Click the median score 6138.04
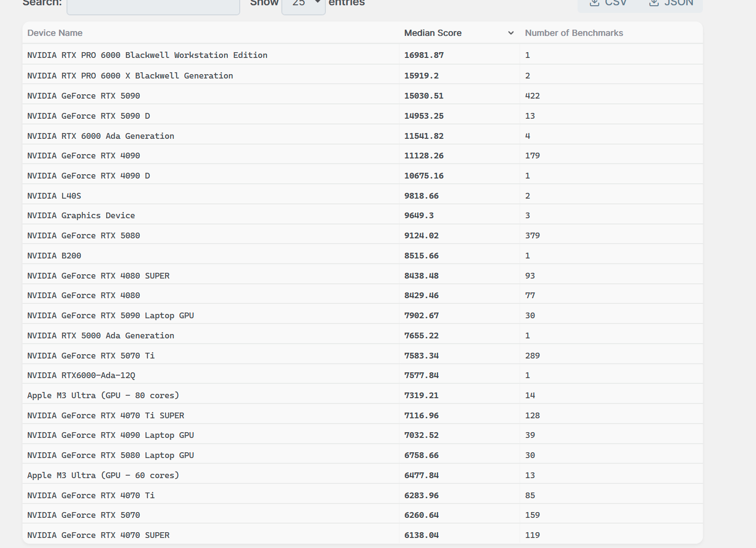The width and height of the screenshot is (756, 548). point(422,535)
